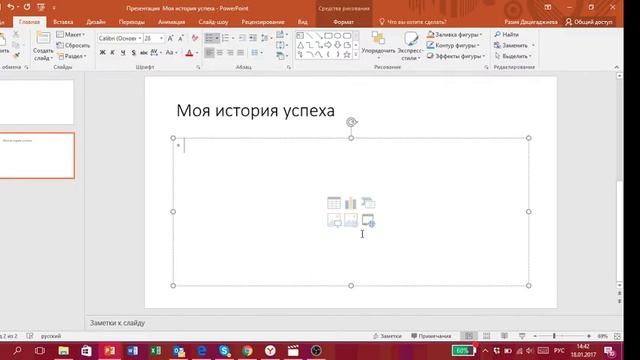Viewport: 640px width, 360px height.
Task: Fit slide to current window
Action: click(617, 336)
